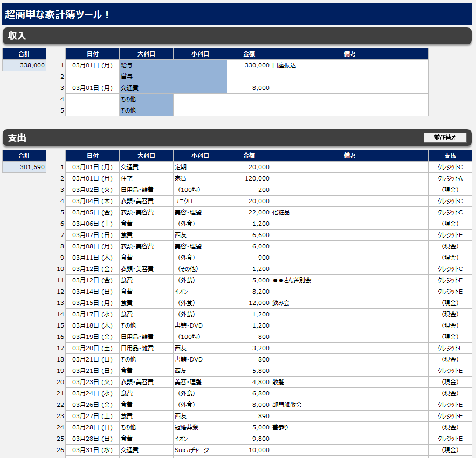This screenshot has width=476, height=458.
Task: Select the 03月20日 (土) date cell
Action: pyautogui.click(x=92, y=348)
